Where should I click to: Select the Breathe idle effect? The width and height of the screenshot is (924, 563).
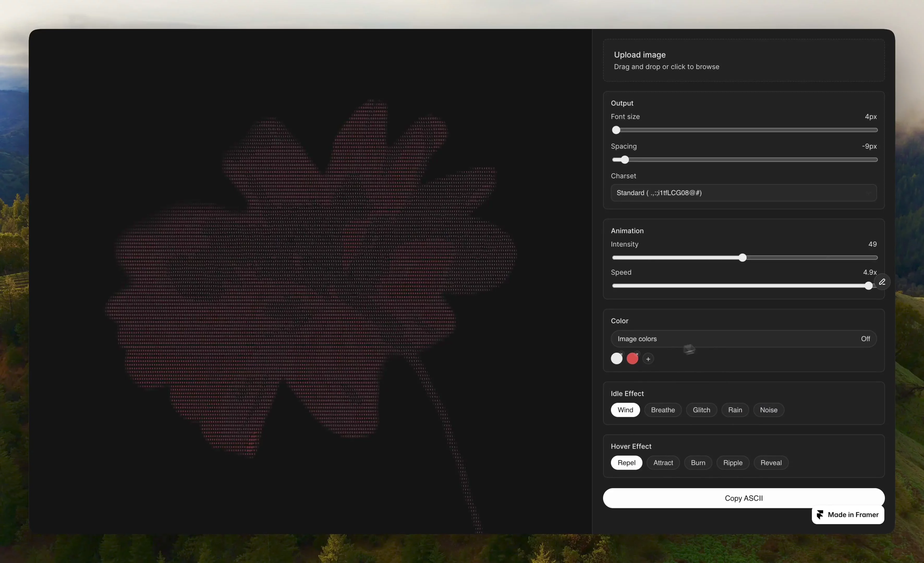pos(662,410)
